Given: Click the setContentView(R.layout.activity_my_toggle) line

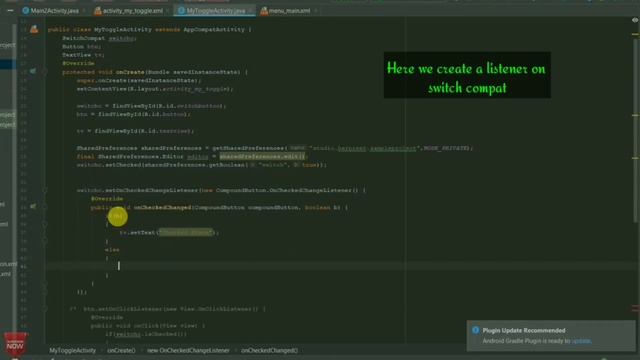Looking at the screenshot, I should (155, 89).
